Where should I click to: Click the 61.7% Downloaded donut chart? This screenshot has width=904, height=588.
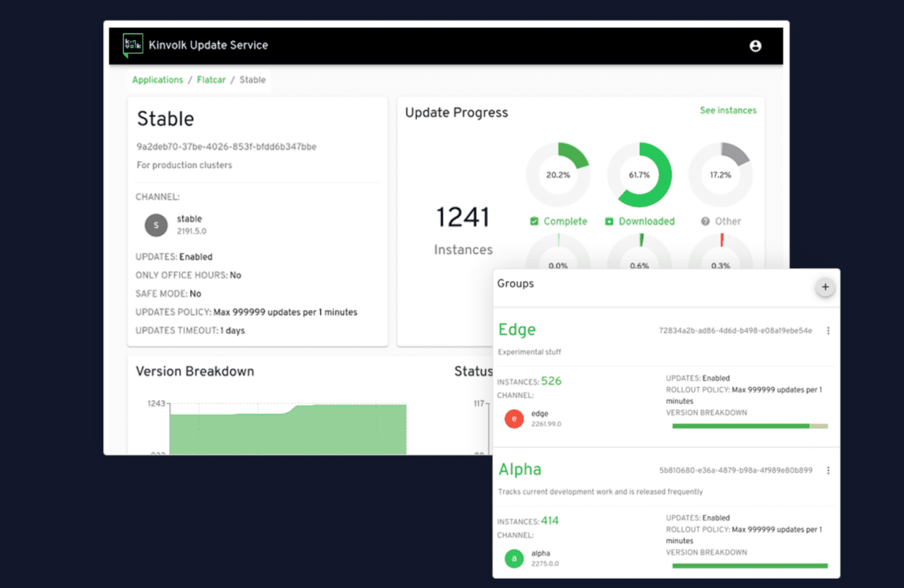pos(639,174)
